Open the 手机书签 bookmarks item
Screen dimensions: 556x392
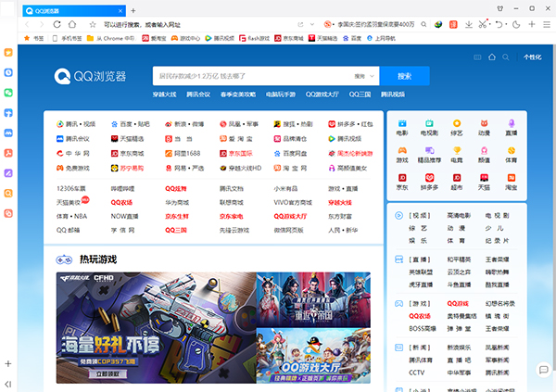67,38
